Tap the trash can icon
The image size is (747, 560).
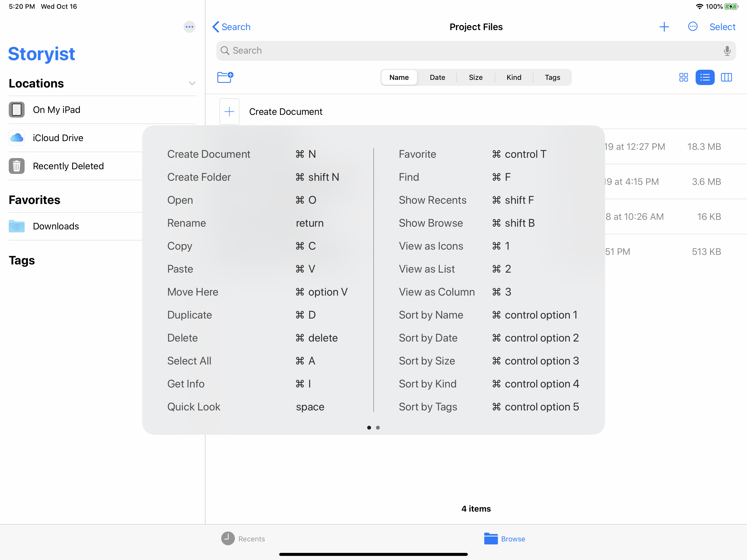pos(17,166)
